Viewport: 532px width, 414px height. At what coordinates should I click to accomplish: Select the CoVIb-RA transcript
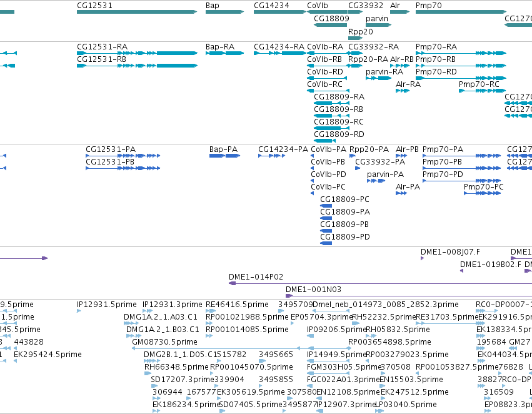[328, 53]
